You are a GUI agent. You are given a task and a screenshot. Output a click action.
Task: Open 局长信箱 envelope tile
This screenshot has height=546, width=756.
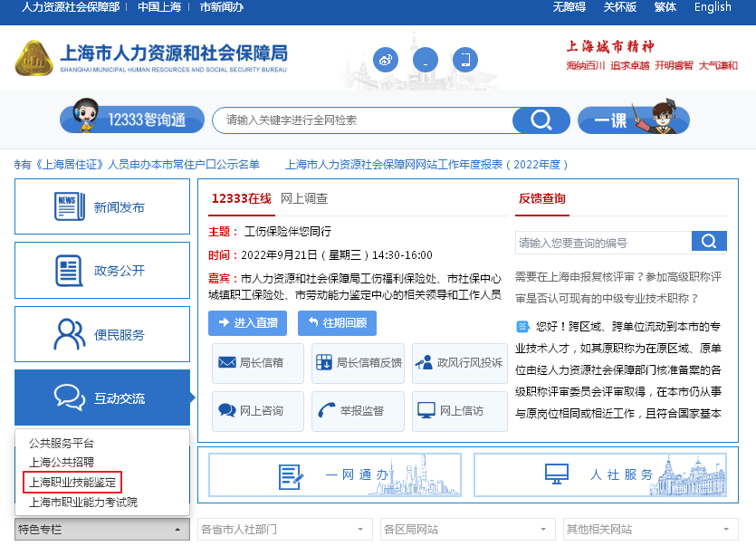tap(258, 363)
